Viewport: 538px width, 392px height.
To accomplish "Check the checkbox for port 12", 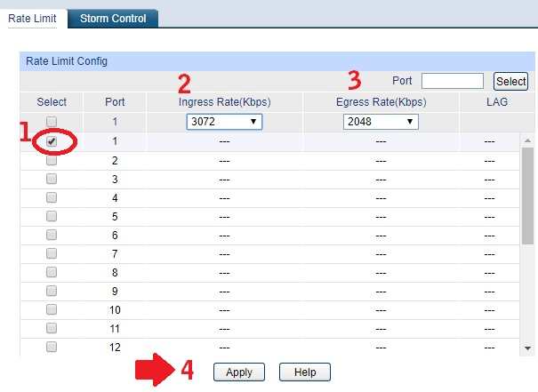I will coord(52,347).
